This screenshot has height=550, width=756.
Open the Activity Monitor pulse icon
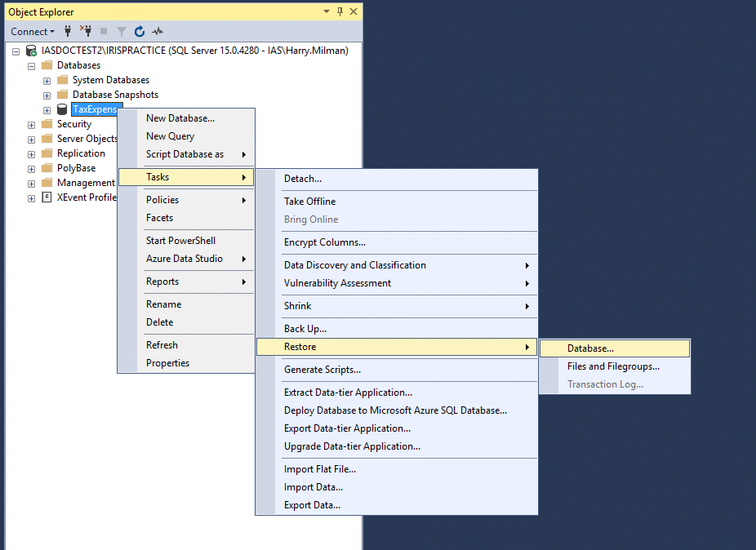pos(158,32)
